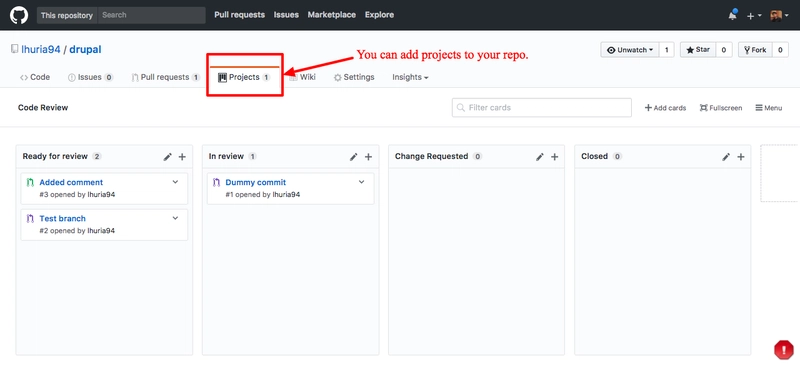This screenshot has width=800, height=366.
Task: Expand the Added comment card menu chevron
Action: pyautogui.click(x=176, y=182)
